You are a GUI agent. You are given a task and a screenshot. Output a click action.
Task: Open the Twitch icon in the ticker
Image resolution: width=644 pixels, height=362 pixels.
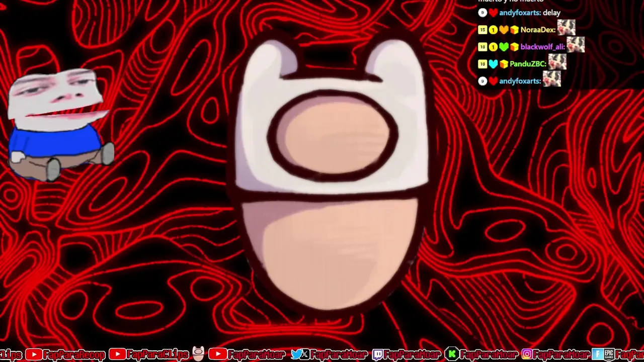click(377, 354)
